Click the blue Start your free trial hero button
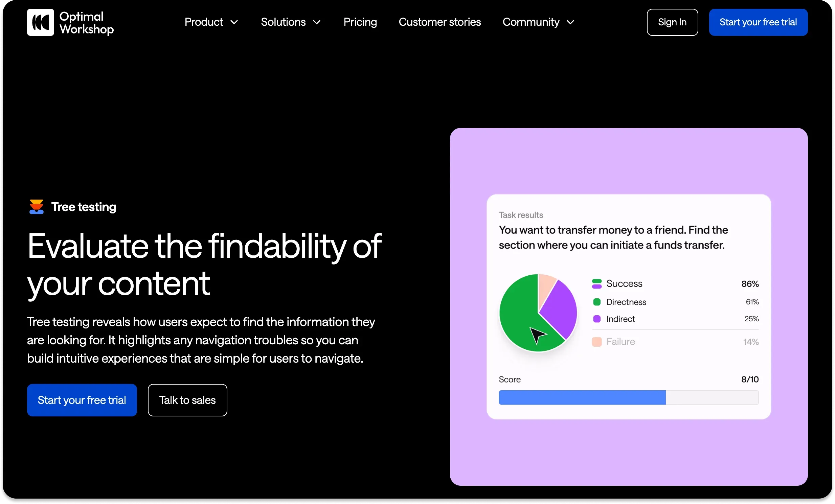The height and width of the screenshot is (504, 835). (82, 400)
